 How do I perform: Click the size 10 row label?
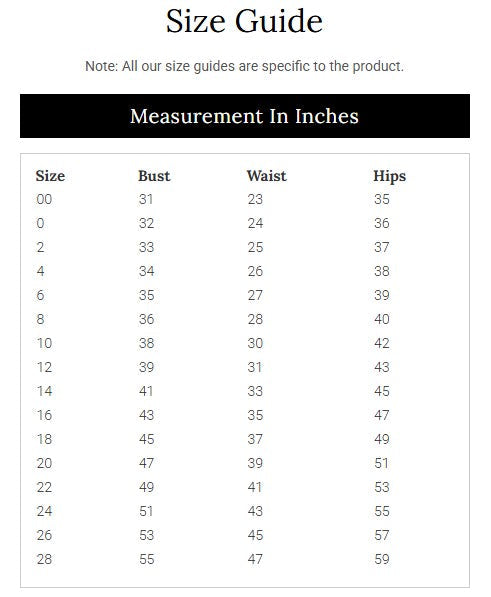[44, 343]
